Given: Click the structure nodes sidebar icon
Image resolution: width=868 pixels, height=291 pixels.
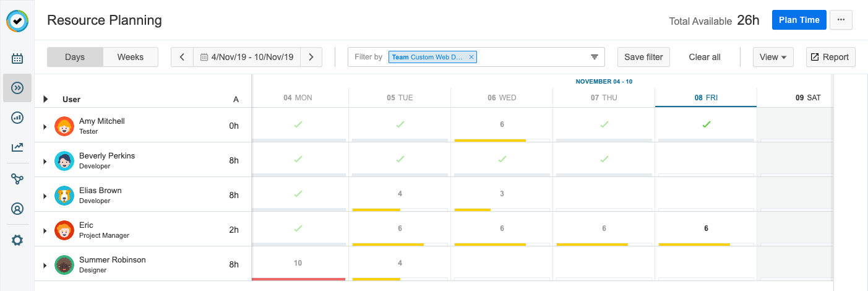Looking at the screenshot, I should [17, 179].
